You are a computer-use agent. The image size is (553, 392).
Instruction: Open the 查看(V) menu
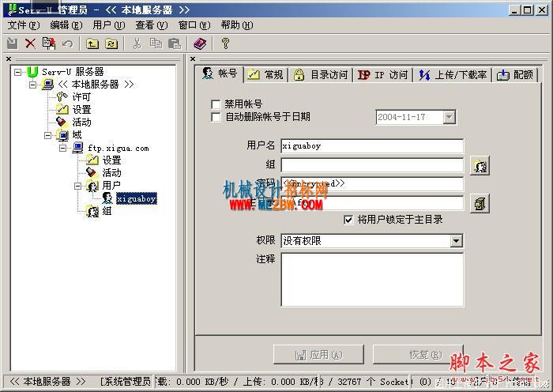(152, 25)
